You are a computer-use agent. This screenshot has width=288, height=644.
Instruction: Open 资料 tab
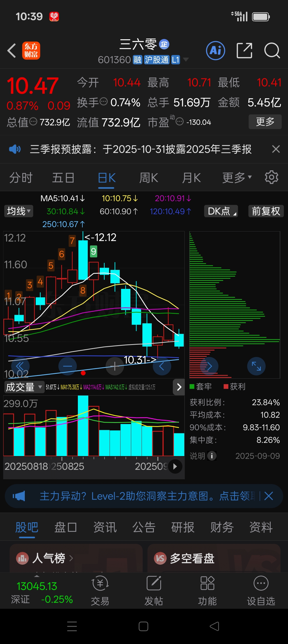tap(261, 527)
